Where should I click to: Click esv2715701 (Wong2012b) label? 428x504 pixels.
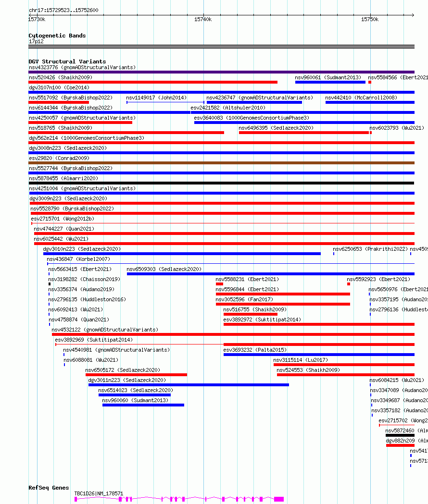tap(63, 219)
